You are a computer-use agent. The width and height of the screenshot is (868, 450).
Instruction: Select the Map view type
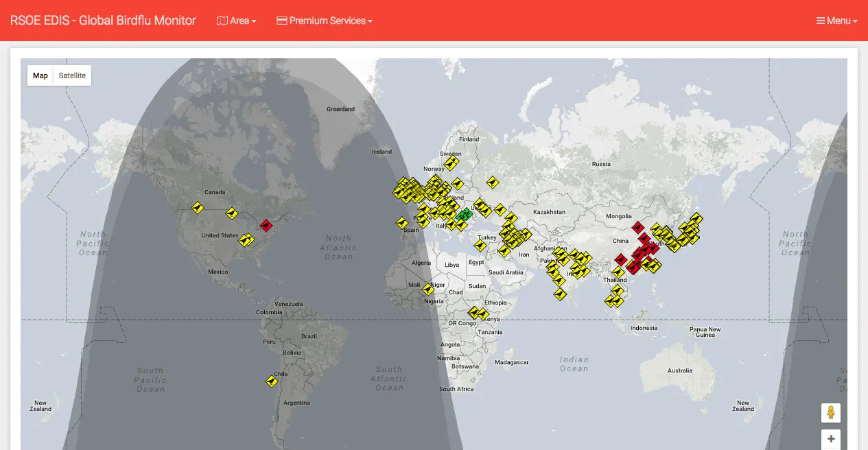[x=40, y=75]
